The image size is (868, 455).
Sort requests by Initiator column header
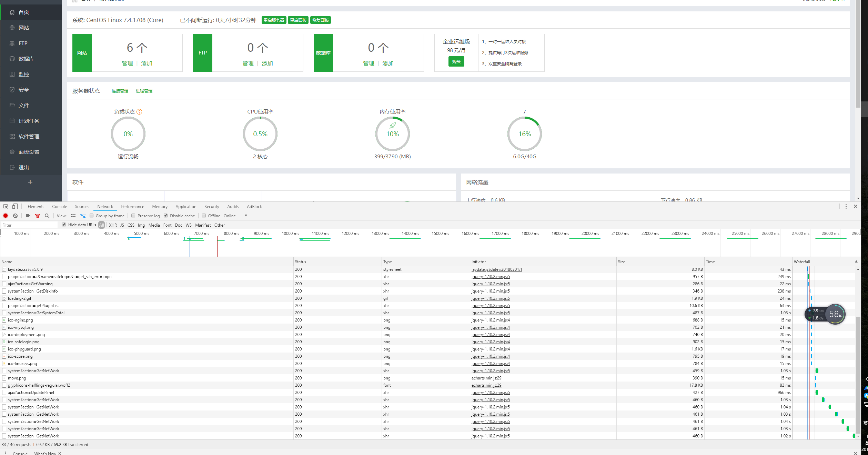point(543,261)
